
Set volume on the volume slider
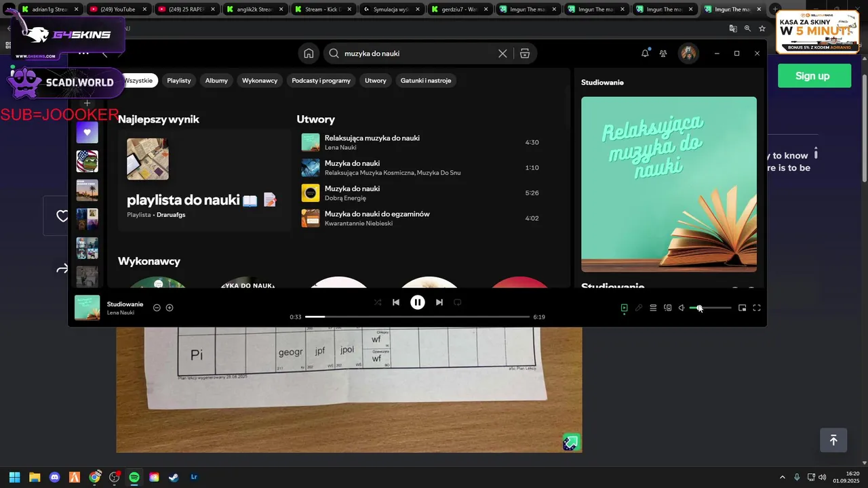(711, 308)
